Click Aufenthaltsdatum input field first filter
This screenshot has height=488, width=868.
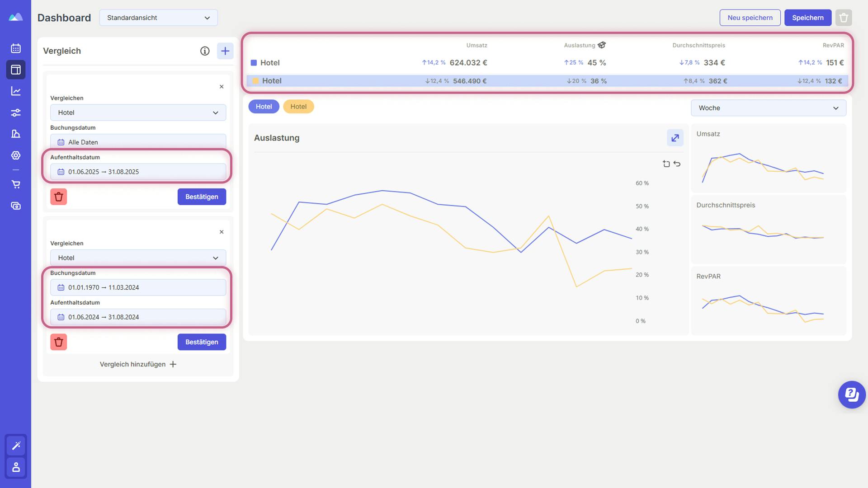(138, 172)
